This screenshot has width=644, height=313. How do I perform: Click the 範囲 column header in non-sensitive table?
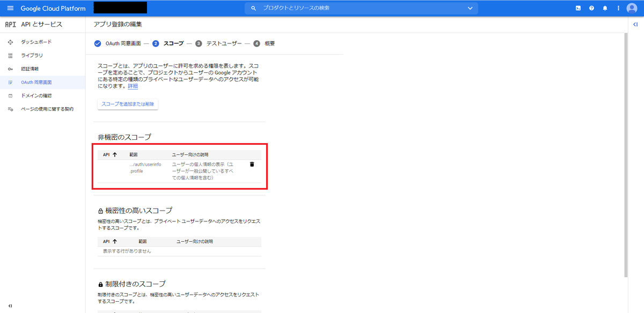coord(134,155)
